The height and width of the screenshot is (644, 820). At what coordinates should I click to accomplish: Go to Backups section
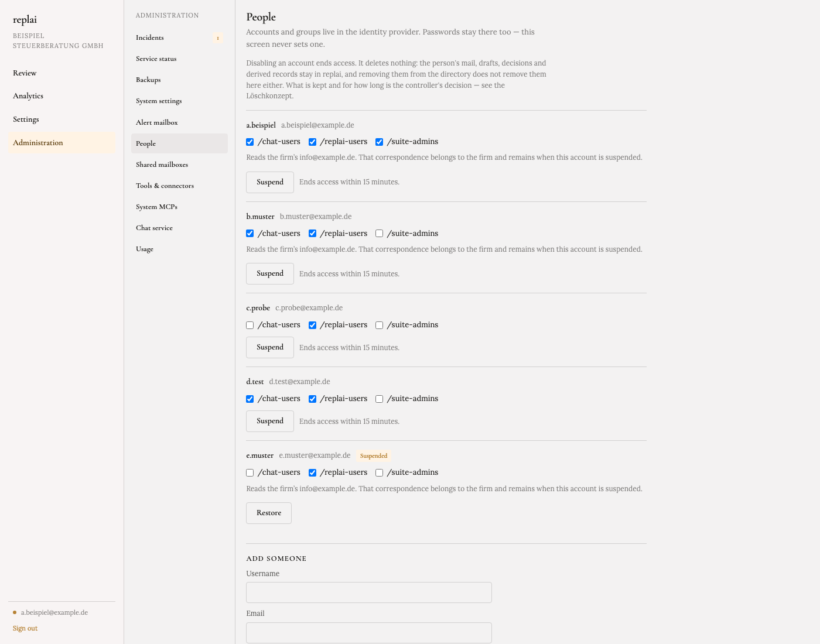(179, 80)
